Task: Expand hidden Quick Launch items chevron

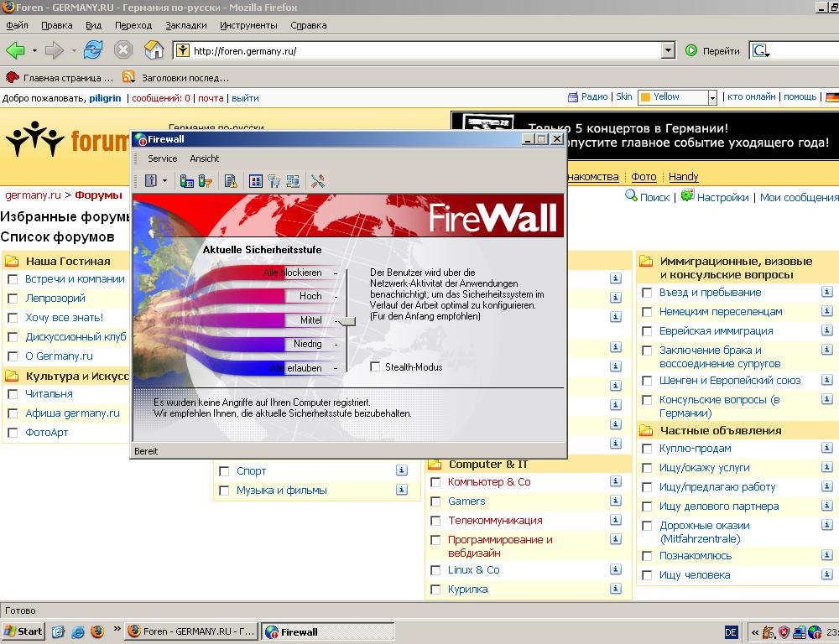Action: coord(117,629)
